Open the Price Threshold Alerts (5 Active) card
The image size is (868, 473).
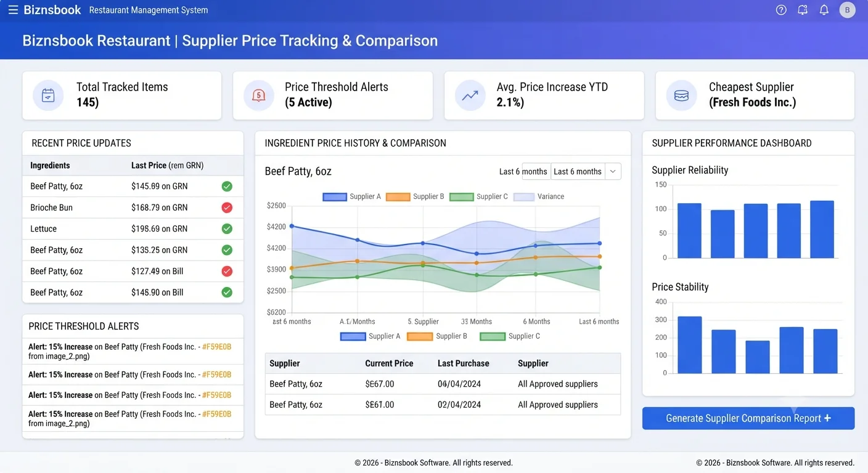point(333,95)
